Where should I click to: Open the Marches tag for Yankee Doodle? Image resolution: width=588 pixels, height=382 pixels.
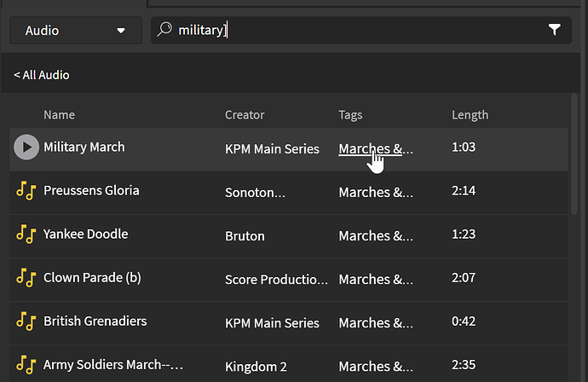tap(376, 236)
